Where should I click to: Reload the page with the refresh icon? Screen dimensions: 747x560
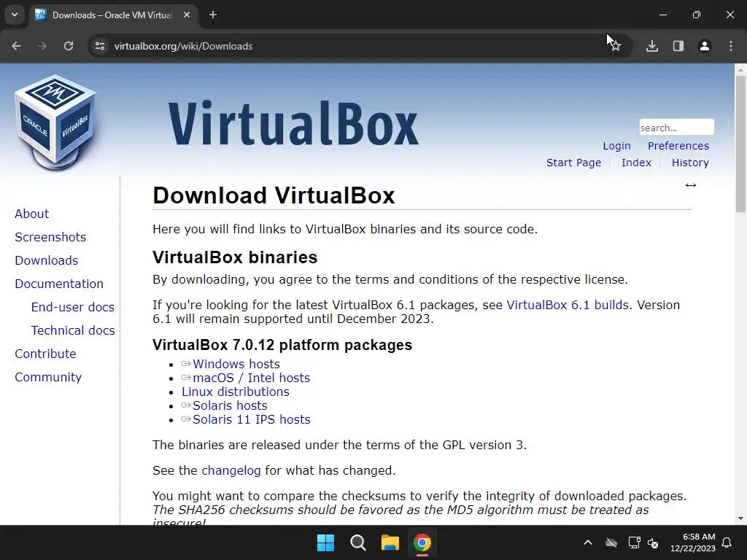click(x=69, y=46)
